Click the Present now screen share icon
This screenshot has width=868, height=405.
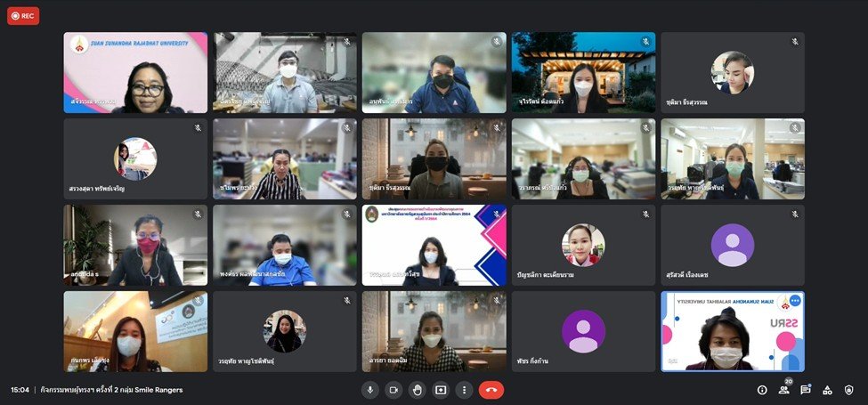(440, 390)
